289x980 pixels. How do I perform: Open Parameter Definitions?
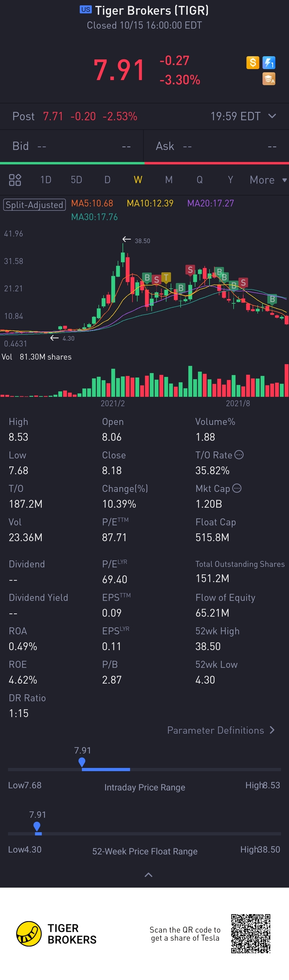[221, 730]
